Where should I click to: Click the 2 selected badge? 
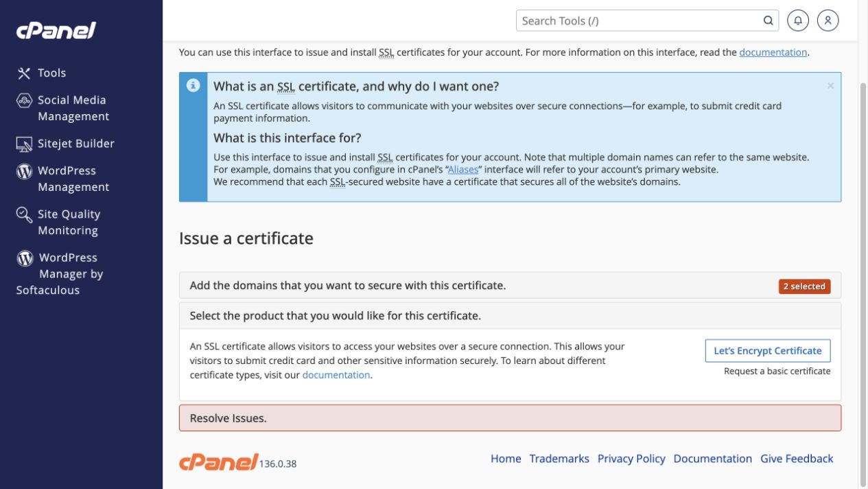tap(804, 286)
